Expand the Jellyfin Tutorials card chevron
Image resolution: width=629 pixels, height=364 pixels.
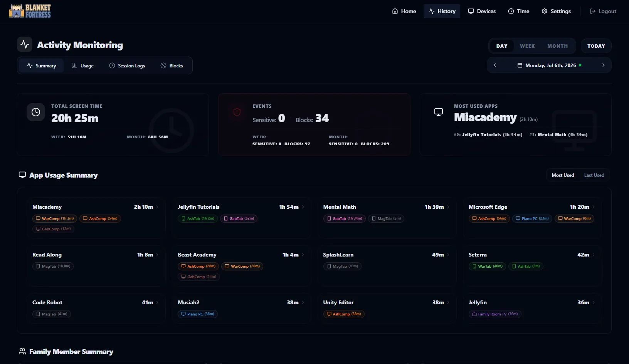tap(303, 207)
